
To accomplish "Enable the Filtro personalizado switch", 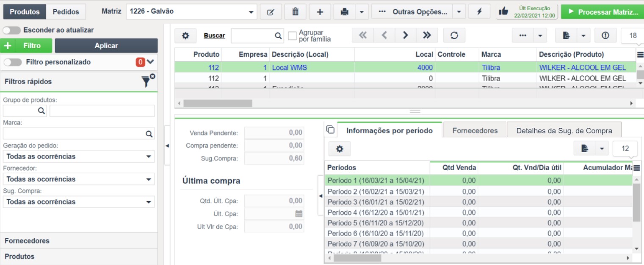I will [x=13, y=62].
